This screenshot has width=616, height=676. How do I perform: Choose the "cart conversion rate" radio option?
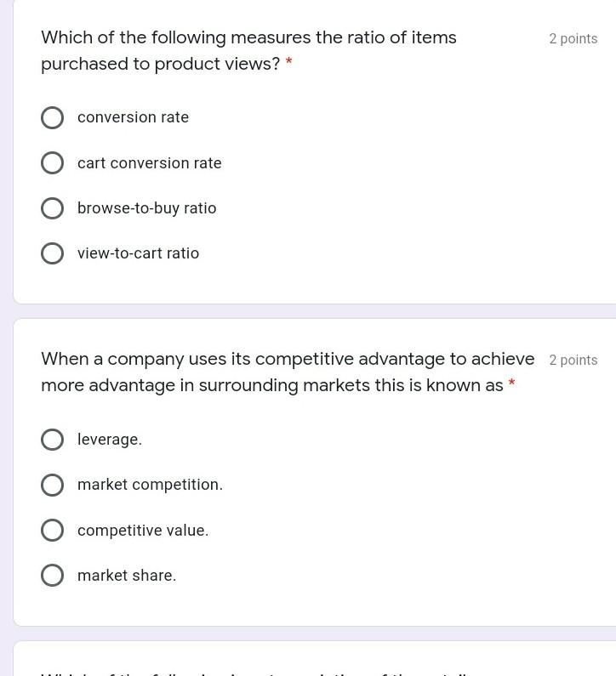[x=52, y=163]
